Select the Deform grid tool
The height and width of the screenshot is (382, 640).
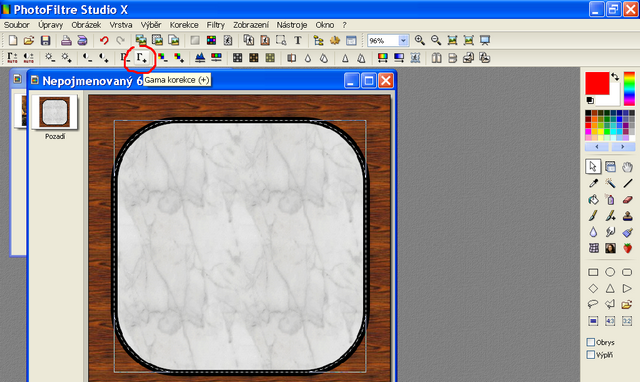point(593,248)
